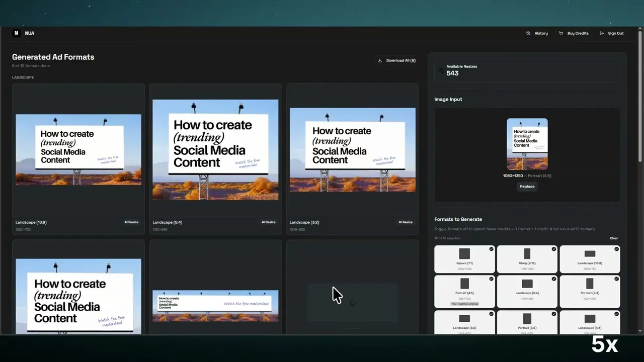Uncheck the Square (1:1) format checkmark

(x=491, y=249)
